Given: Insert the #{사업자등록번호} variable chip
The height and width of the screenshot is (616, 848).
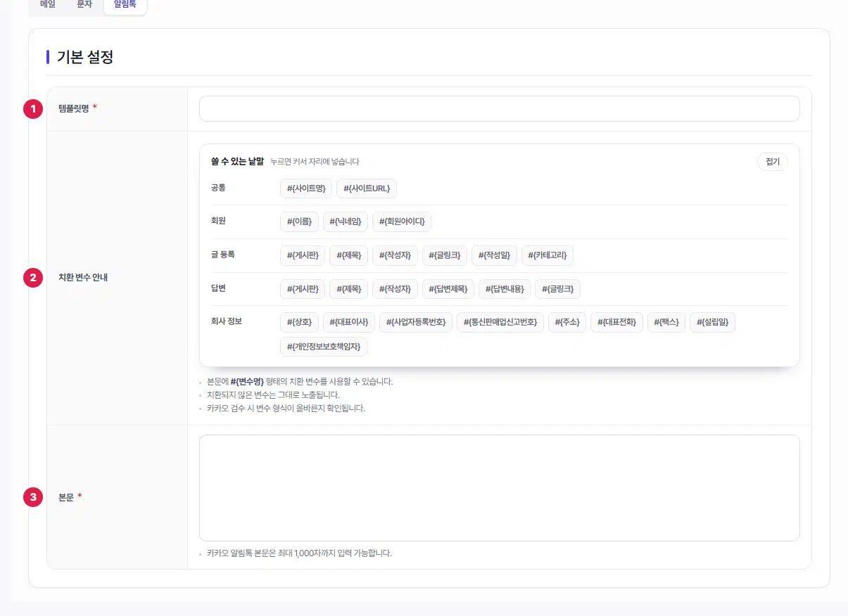Looking at the screenshot, I should 416,322.
